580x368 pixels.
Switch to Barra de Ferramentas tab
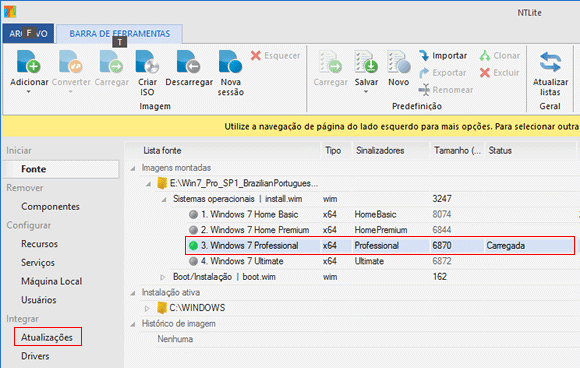point(119,34)
